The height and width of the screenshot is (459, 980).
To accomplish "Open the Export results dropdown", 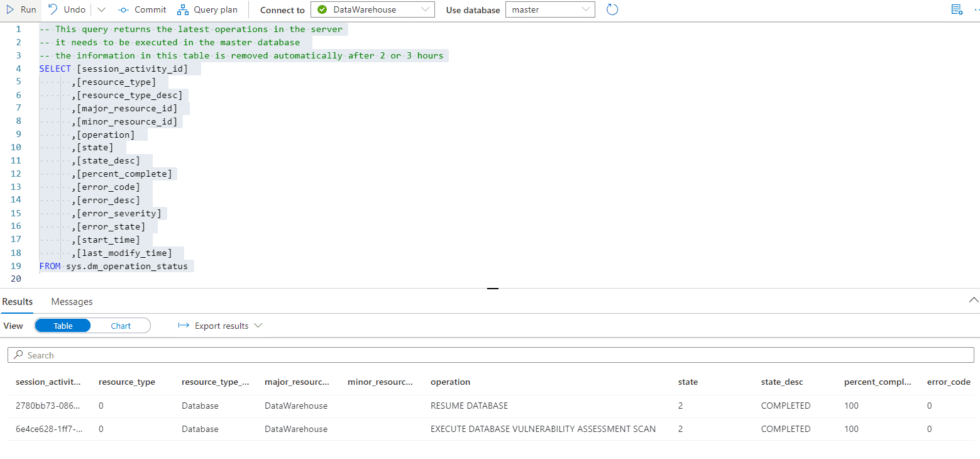I will [220, 326].
